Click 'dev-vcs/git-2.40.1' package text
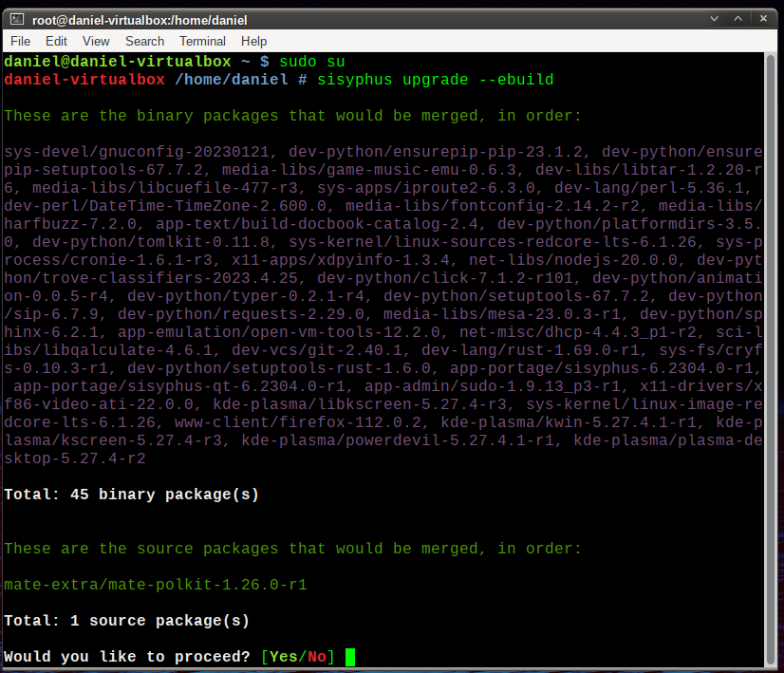 point(317,350)
